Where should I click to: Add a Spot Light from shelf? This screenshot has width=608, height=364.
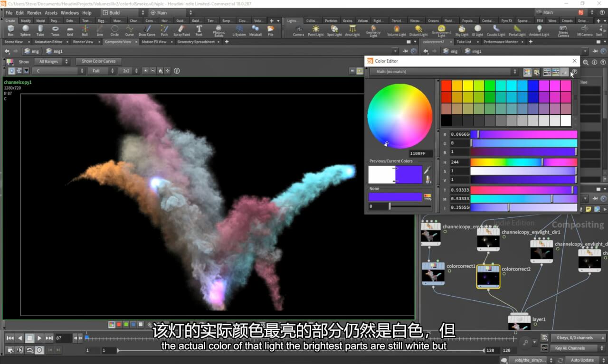(334, 31)
